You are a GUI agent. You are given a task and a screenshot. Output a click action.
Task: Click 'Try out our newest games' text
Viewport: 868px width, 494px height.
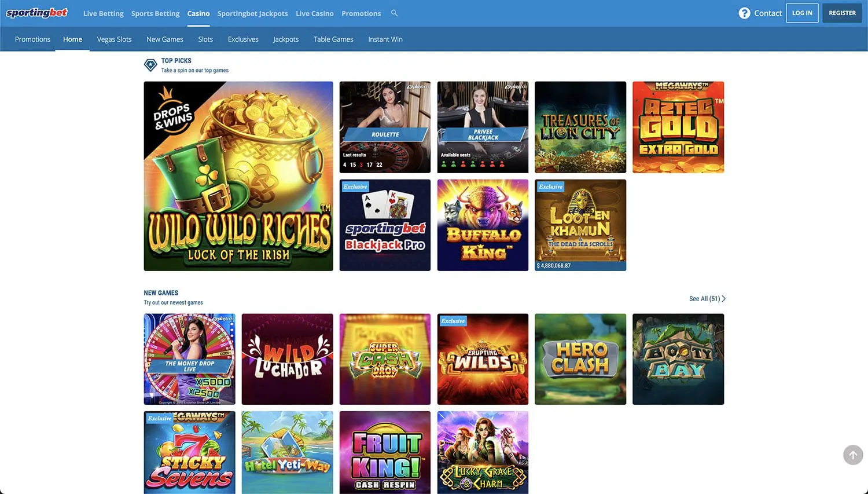[x=173, y=303]
